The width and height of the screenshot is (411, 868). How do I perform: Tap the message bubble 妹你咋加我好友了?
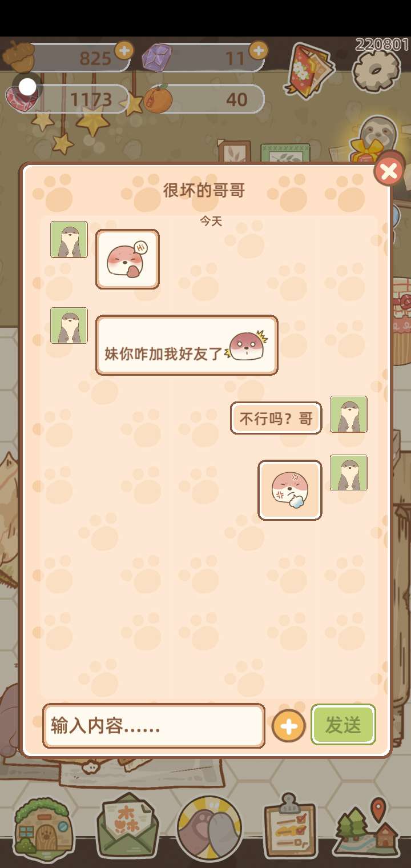[187, 345]
